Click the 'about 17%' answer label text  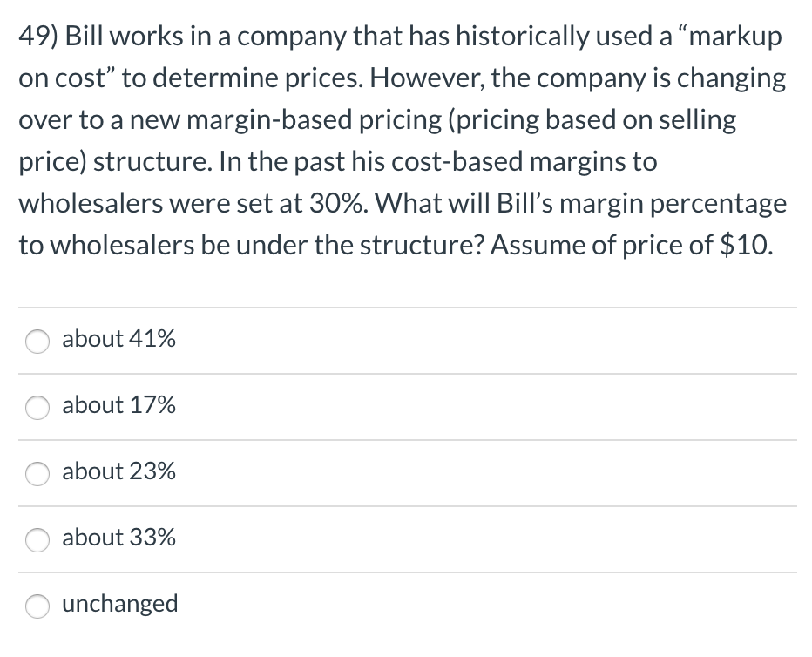tap(118, 406)
